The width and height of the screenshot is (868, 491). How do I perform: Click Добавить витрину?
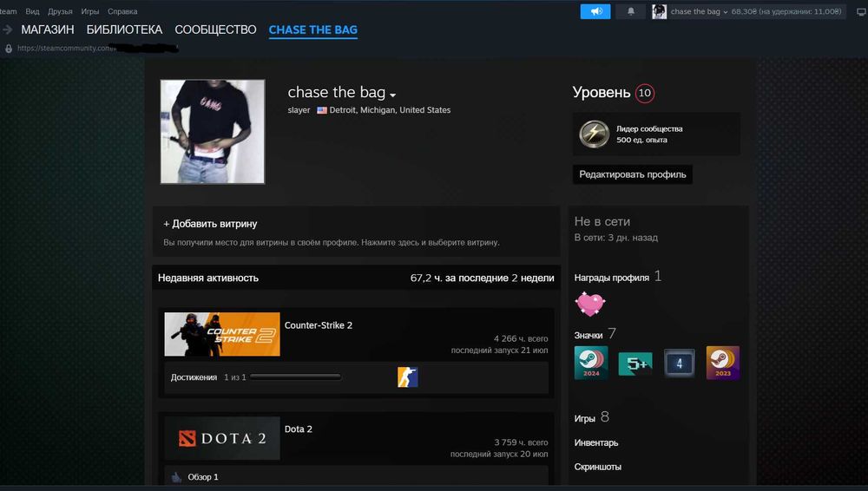pos(210,224)
